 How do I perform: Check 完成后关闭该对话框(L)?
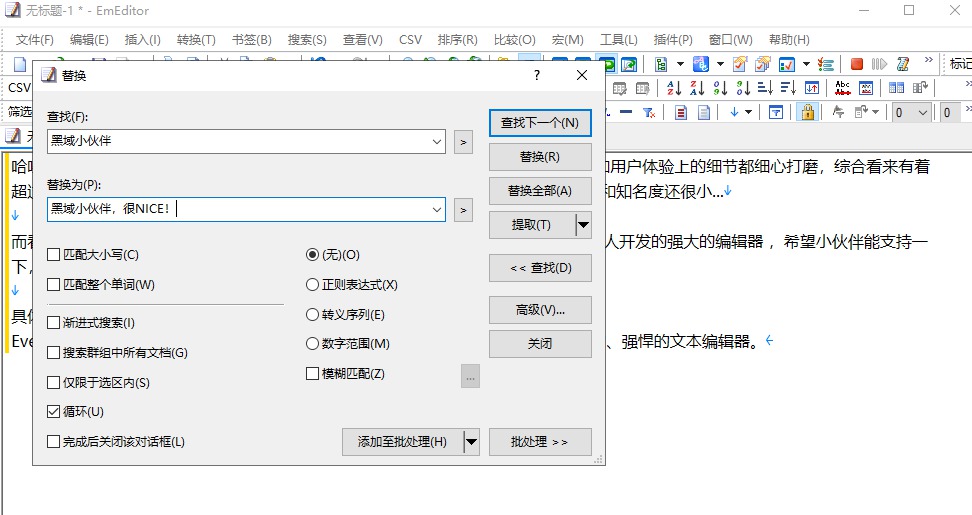pos(117,442)
